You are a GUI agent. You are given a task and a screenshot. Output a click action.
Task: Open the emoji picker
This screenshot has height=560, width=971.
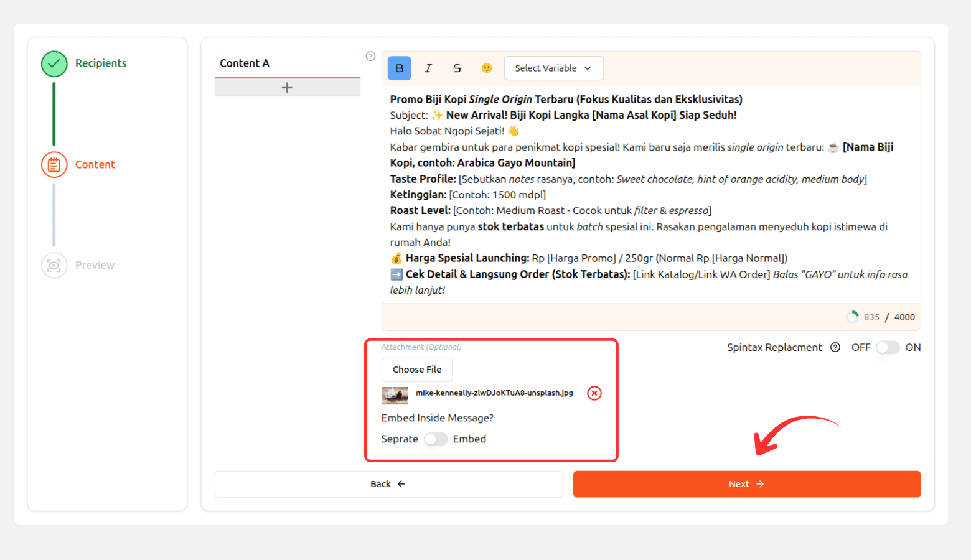click(487, 68)
